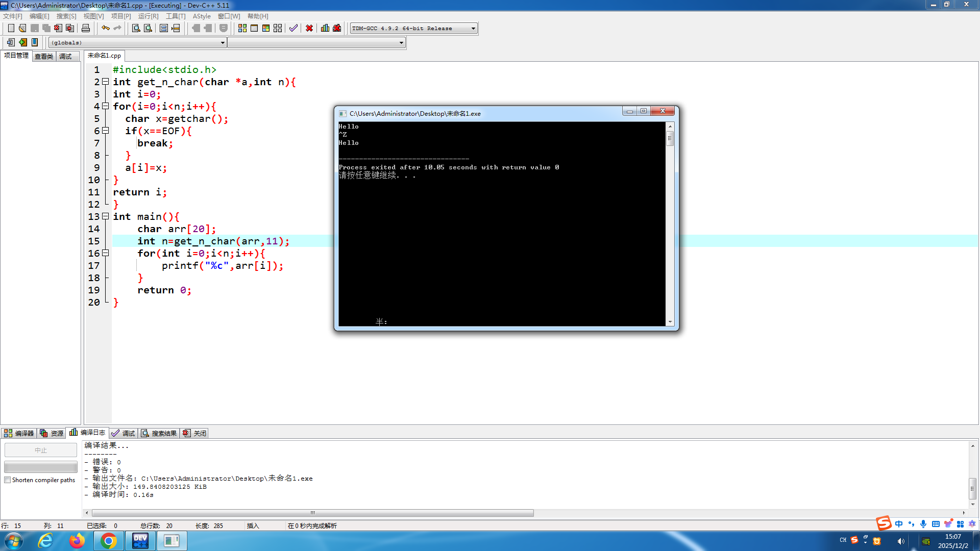Click the Find magnifier icon
The image size is (980, 551).
click(x=136, y=28)
